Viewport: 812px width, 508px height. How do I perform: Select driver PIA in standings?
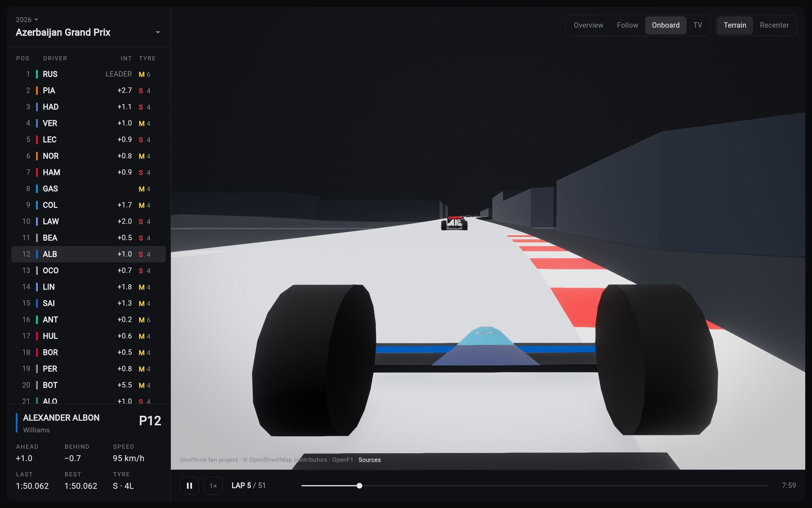click(88, 90)
